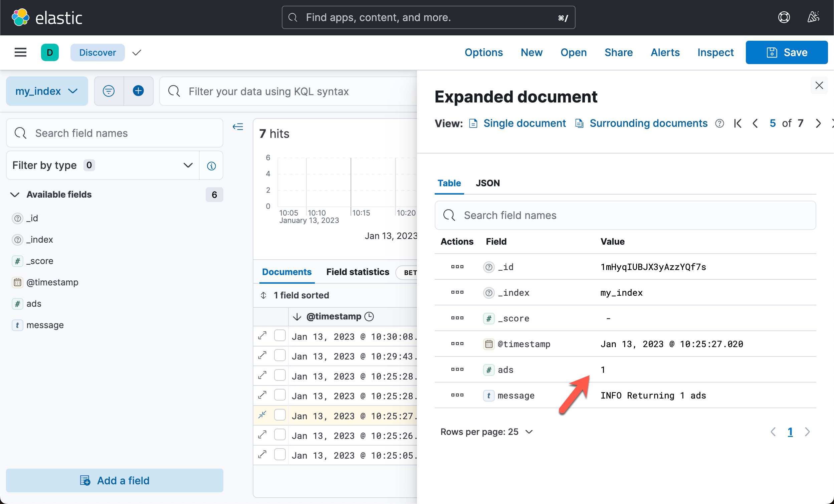Click the help icon next to Surrounding documents

click(719, 123)
